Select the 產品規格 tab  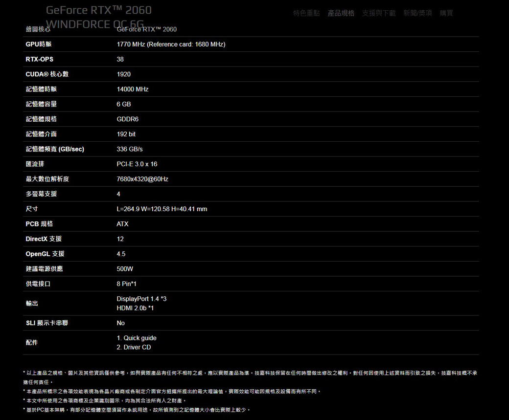point(341,13)
